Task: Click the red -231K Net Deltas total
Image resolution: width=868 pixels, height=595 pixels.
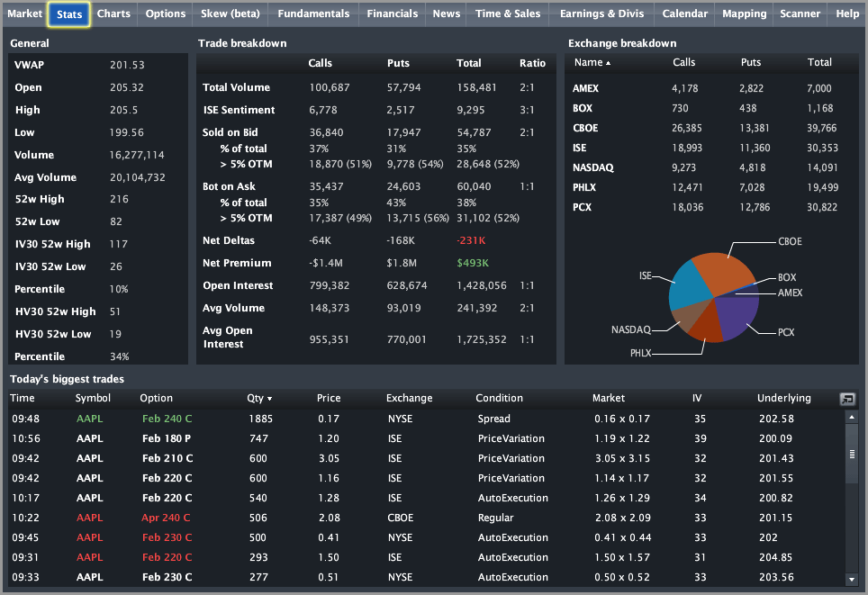Action: (471, 240)
